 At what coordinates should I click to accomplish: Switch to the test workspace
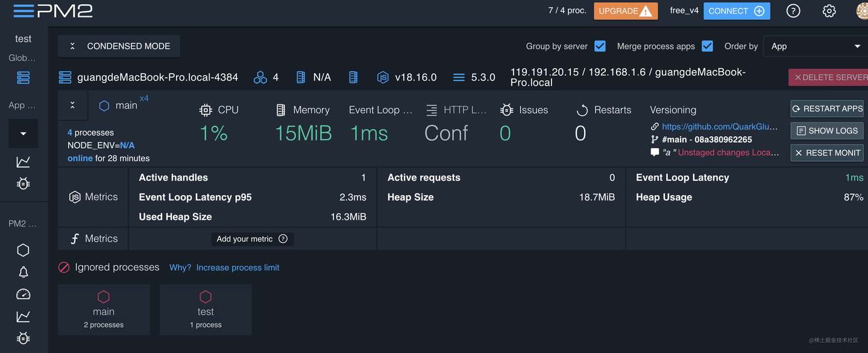point(23,38)
